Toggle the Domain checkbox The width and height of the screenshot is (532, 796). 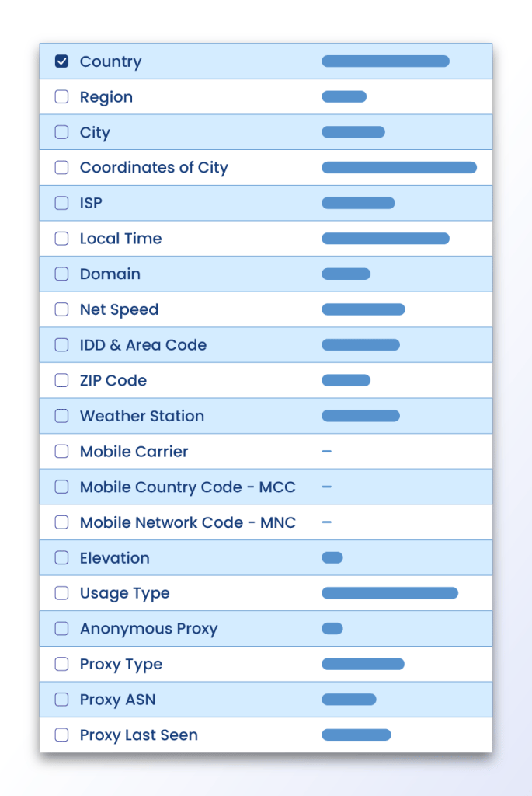point(61,274)
